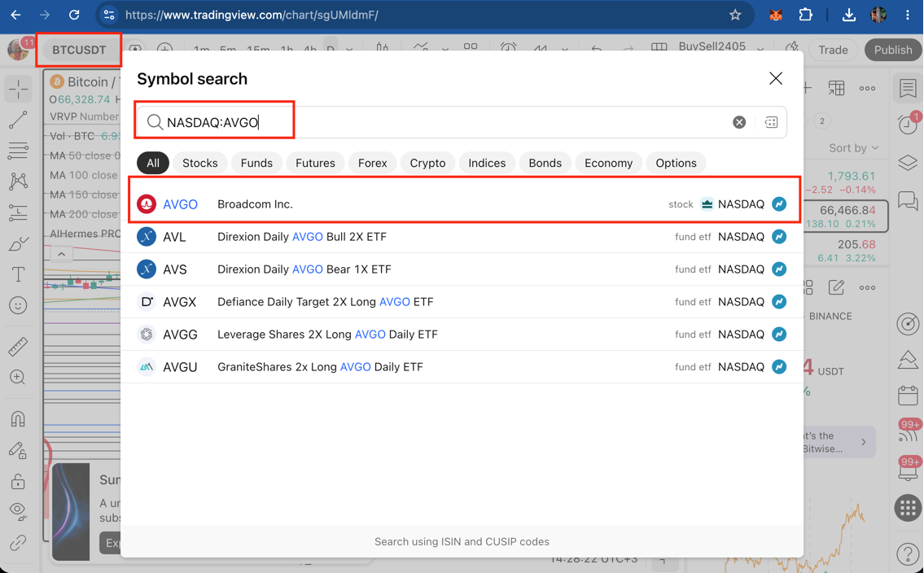
Task: Open the keyboard icon in the search box
Action: [x=771, y=122]
